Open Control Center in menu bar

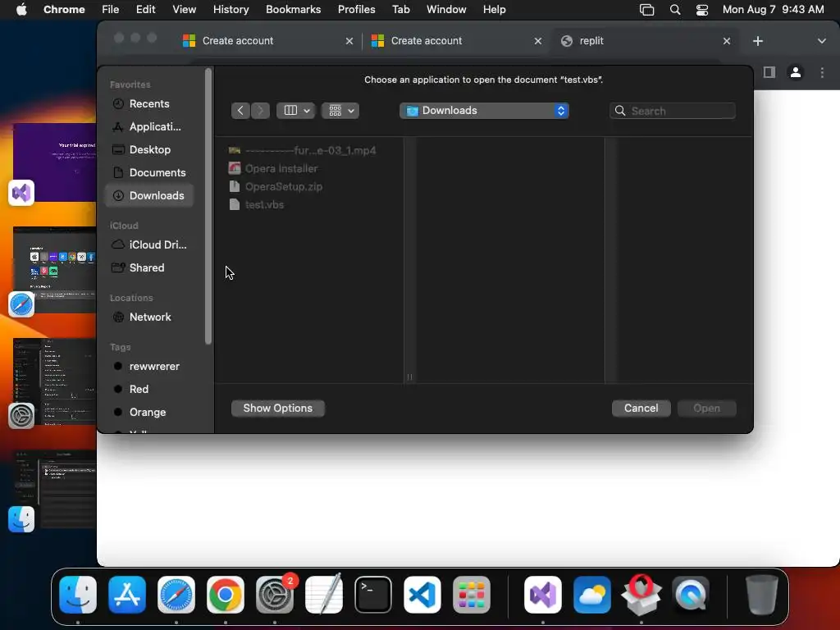coord(702,10)
